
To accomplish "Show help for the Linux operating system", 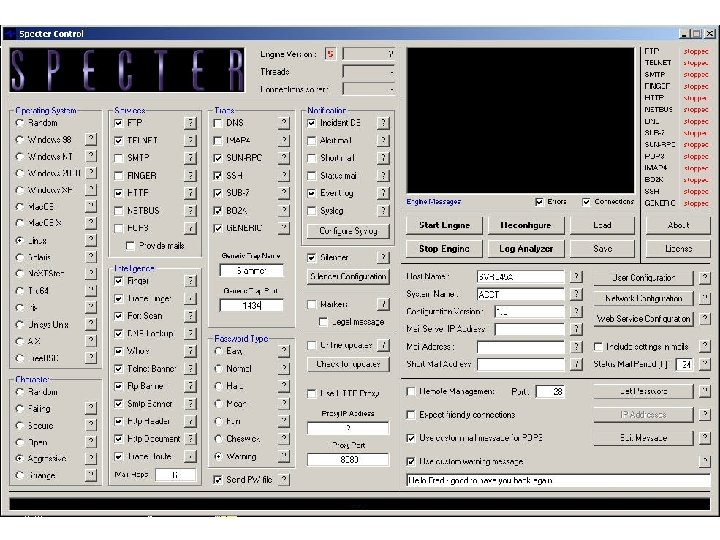I will tap(91, 240).
